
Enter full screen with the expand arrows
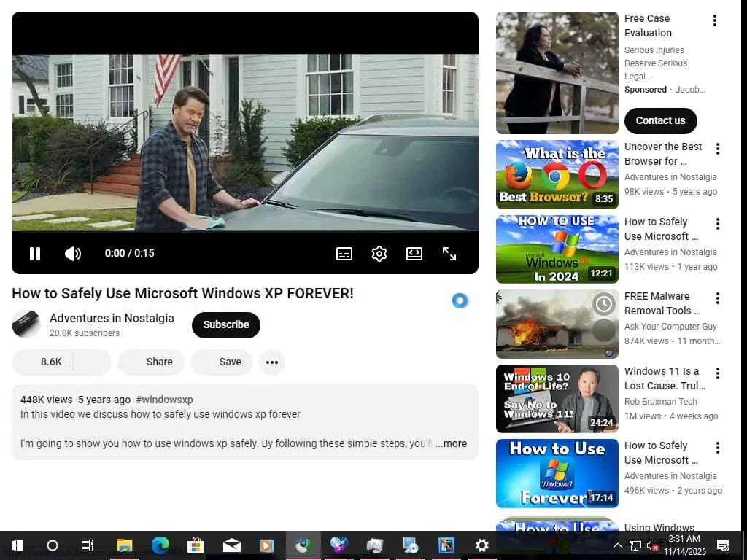click(449, 254)
